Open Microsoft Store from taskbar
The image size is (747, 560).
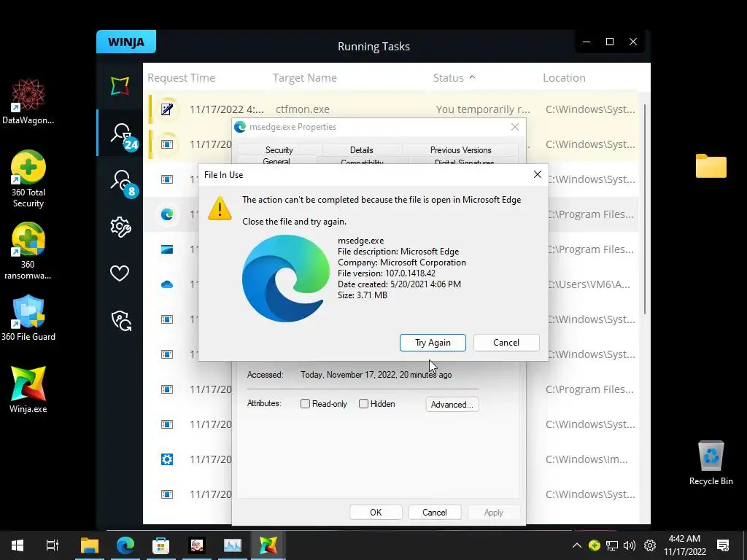point(161,545)
